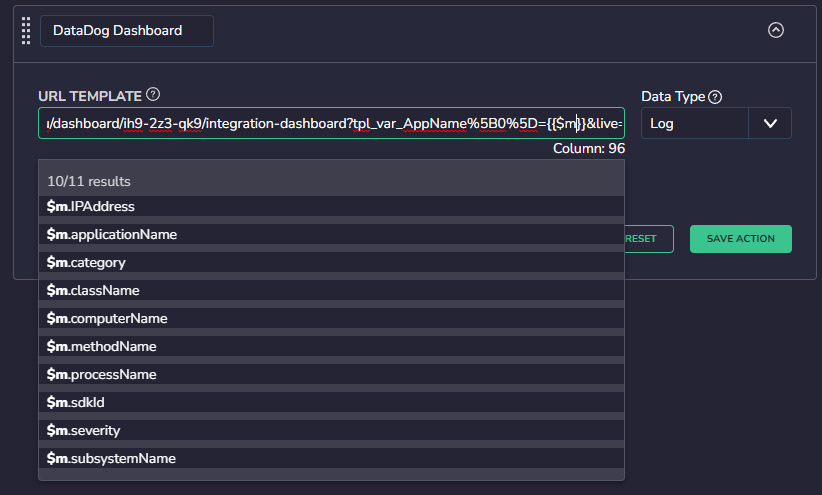The image size is (822, 495).
Task: Choose $m.subsystemName from the list
Action: point(331,458)
